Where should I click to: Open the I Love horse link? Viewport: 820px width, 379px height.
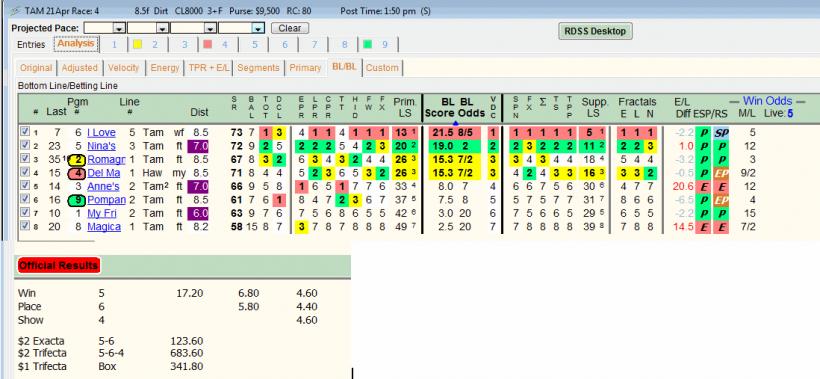click(101, 133)
